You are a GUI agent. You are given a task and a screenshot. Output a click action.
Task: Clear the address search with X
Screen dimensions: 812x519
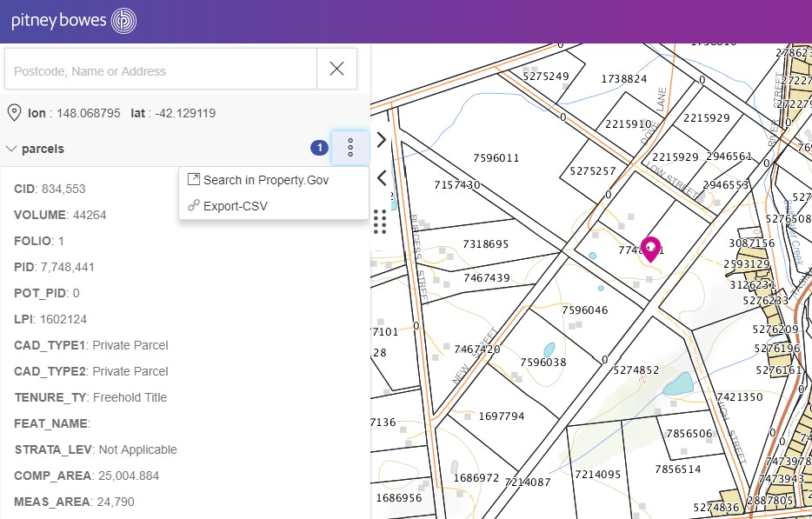tap(336, 69)
